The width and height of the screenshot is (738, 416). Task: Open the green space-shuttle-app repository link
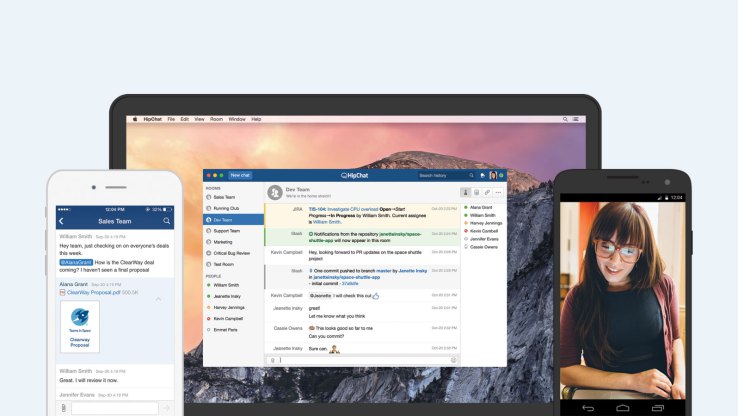coord(365,237)
